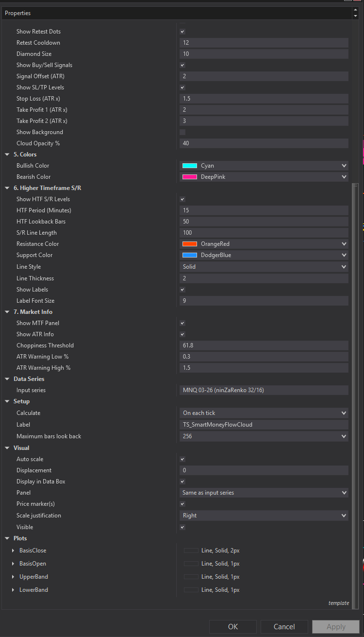Open Panel dropdown
The height and width of the screenshot is (637, 364).
264,493
